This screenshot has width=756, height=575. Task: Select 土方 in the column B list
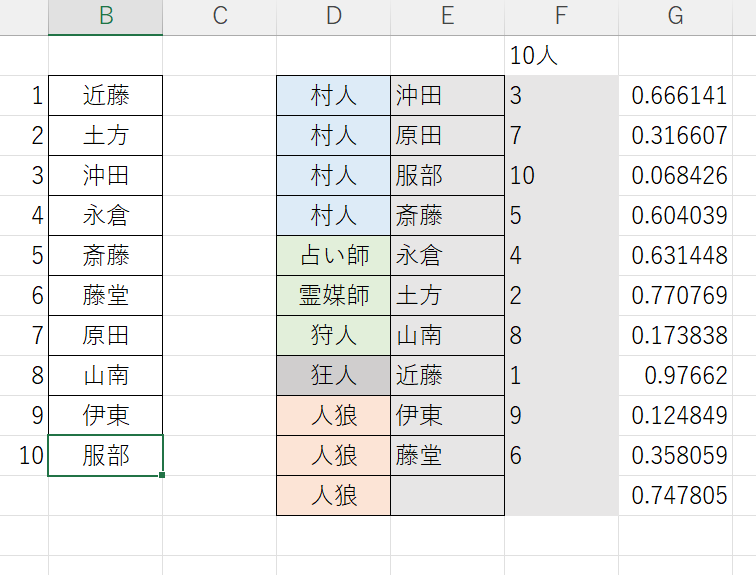(105, 136)
